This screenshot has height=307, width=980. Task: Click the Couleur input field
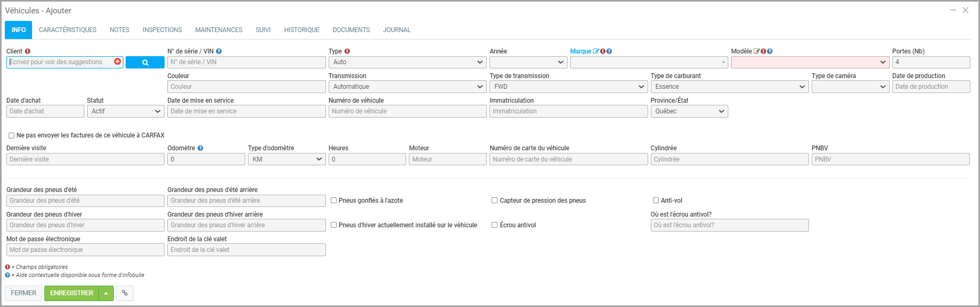246,87
